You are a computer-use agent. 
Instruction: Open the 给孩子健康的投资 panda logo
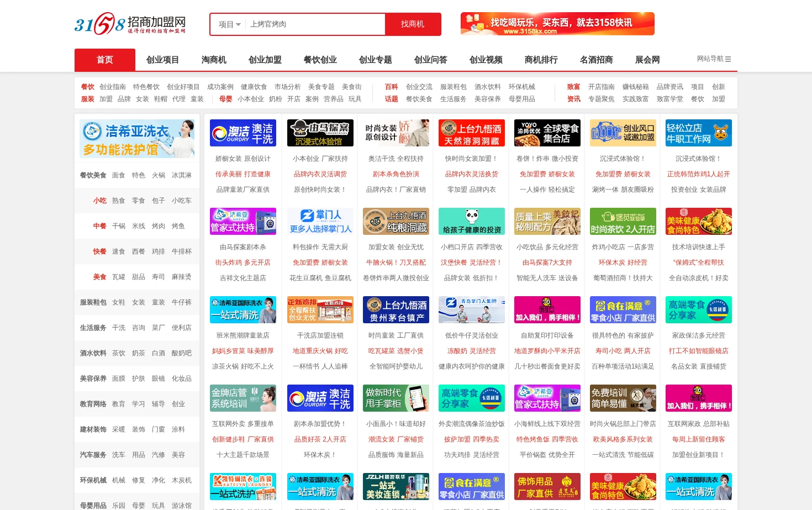point(472,222)
